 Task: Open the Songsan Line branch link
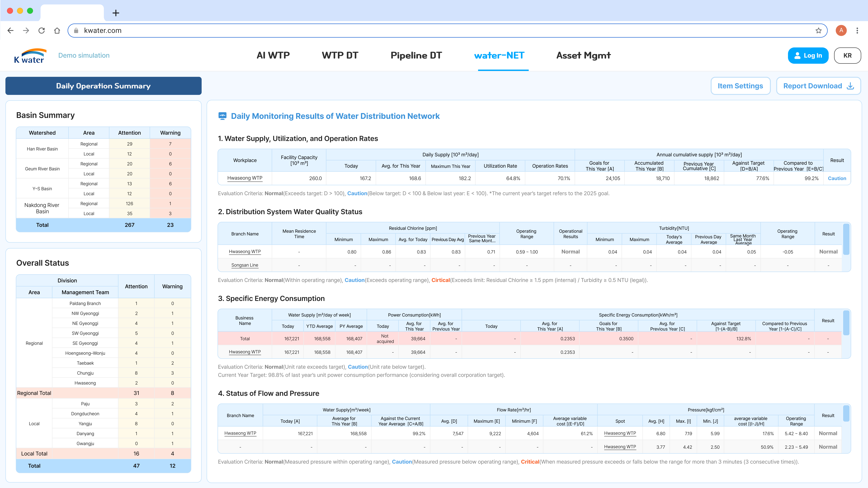[x=245, y=265]
